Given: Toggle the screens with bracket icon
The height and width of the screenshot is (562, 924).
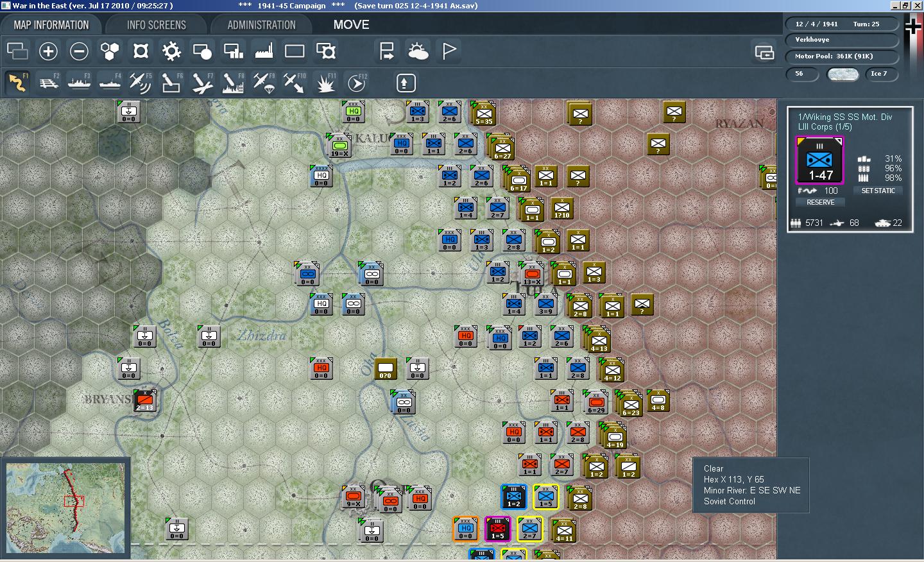Looking at the screenshot, I should (x=325, y=51).
